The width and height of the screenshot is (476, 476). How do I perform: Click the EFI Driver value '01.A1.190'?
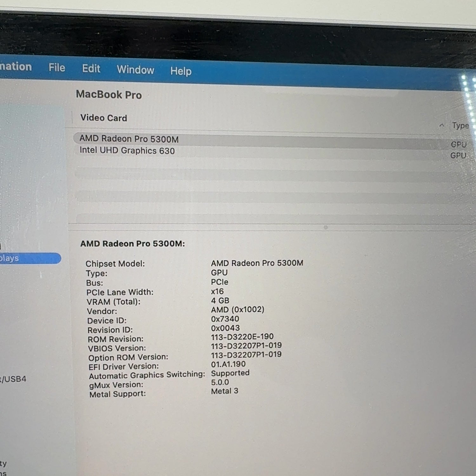228,364
